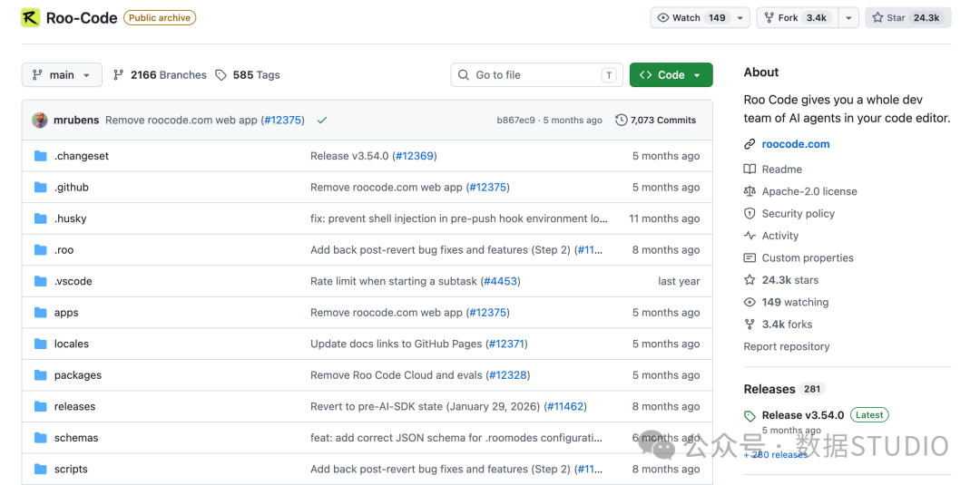Open pull request #12371 link
The image size is (980, 485).
click(x=508, y=344)
